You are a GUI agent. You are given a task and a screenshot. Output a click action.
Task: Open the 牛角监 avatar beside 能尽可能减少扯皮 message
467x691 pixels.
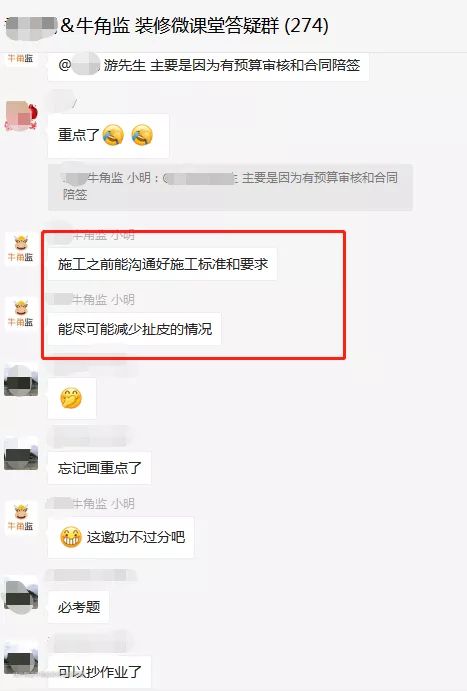[21, 314]
